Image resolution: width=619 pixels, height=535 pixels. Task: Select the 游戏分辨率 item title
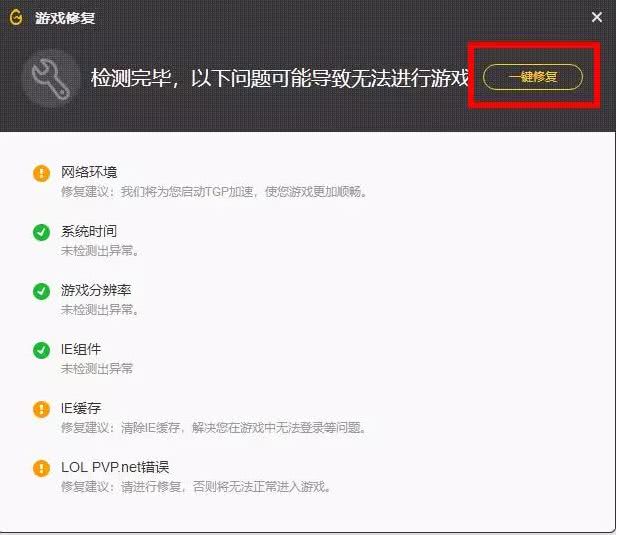coord(96,290)
